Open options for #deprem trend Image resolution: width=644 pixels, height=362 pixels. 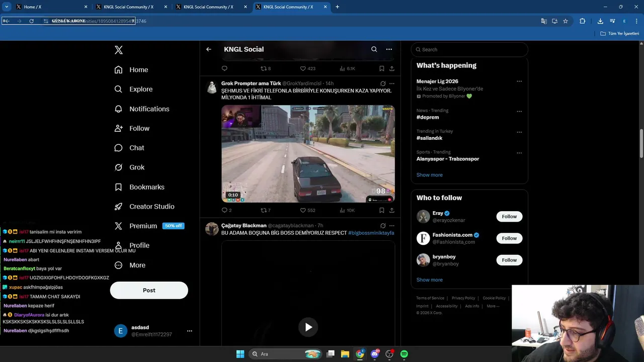click(519, 111)
